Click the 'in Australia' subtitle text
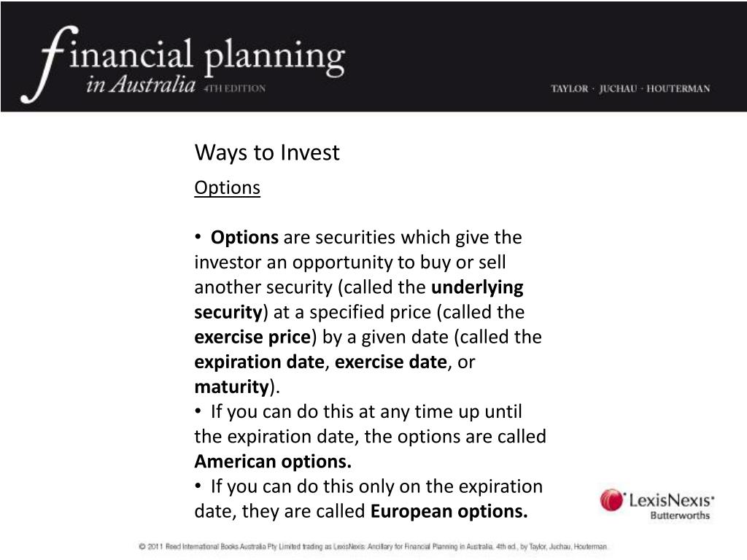The image size is (747, 560). [141, 85]
